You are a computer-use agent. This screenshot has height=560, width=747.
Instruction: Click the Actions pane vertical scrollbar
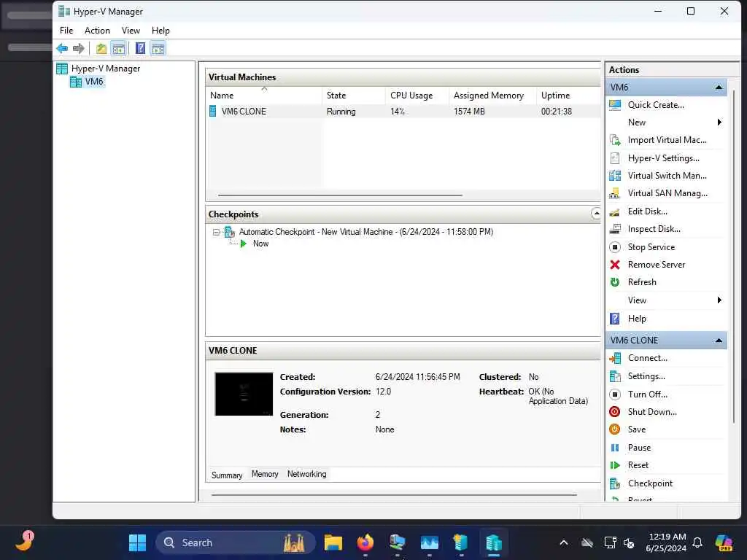click(733, 256)
